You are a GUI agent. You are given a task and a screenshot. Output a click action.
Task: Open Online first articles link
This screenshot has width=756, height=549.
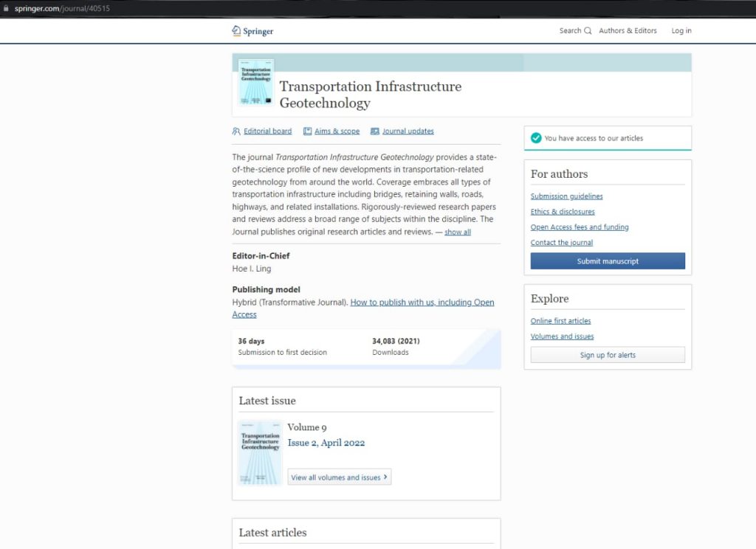[561, 320]
